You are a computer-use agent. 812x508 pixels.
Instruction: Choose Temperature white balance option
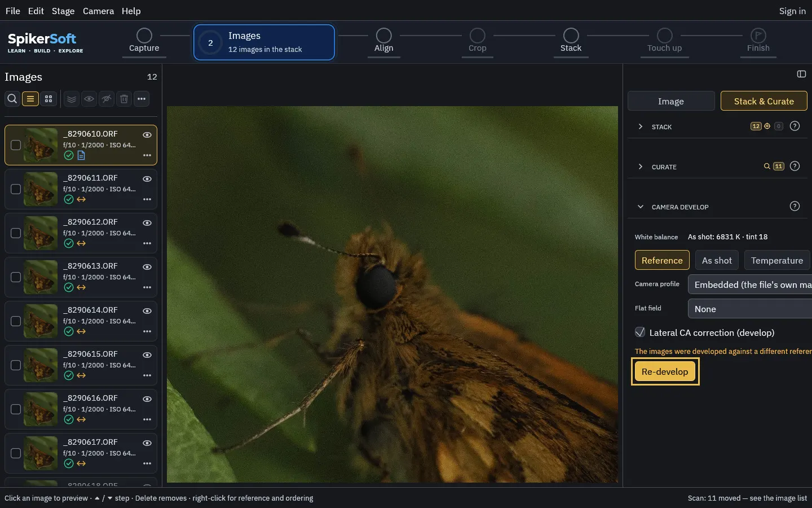(x=777, y=260)
